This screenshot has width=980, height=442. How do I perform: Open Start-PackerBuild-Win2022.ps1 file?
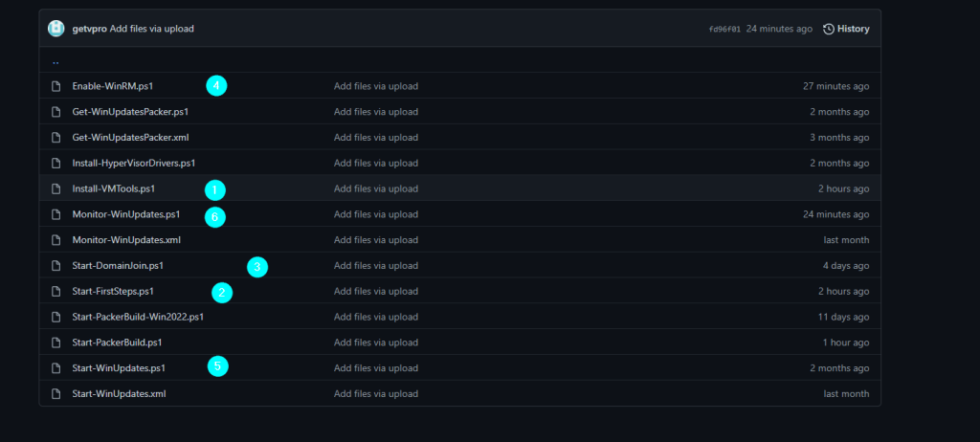(x=138, y=317)
